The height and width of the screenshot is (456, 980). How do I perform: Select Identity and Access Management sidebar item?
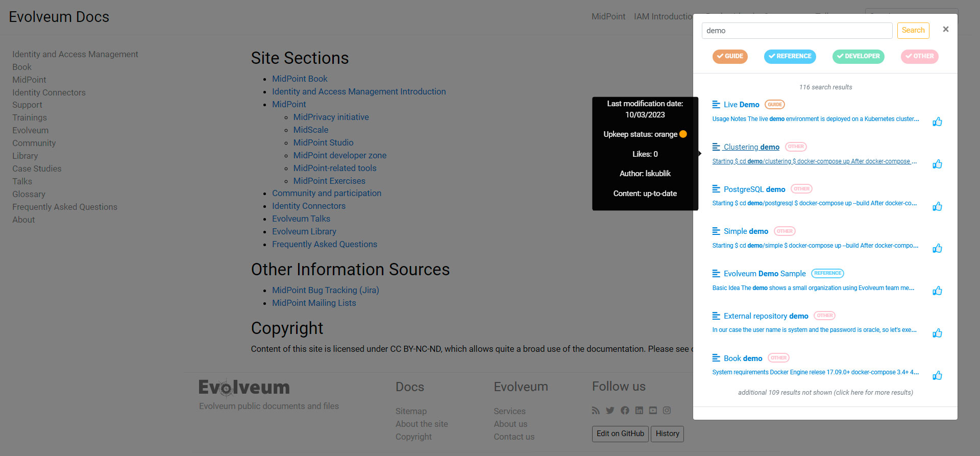click(x=75, y=54)
